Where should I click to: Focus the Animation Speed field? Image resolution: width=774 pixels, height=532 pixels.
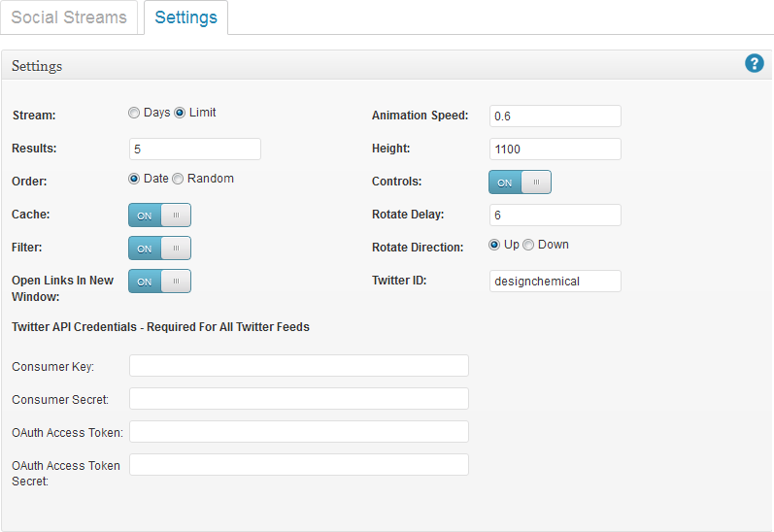(x=555, y=116)
